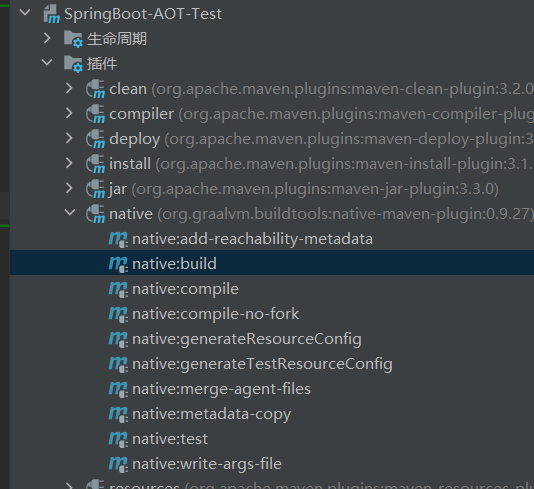Click the 生命周期 folder gear icon

73,39
